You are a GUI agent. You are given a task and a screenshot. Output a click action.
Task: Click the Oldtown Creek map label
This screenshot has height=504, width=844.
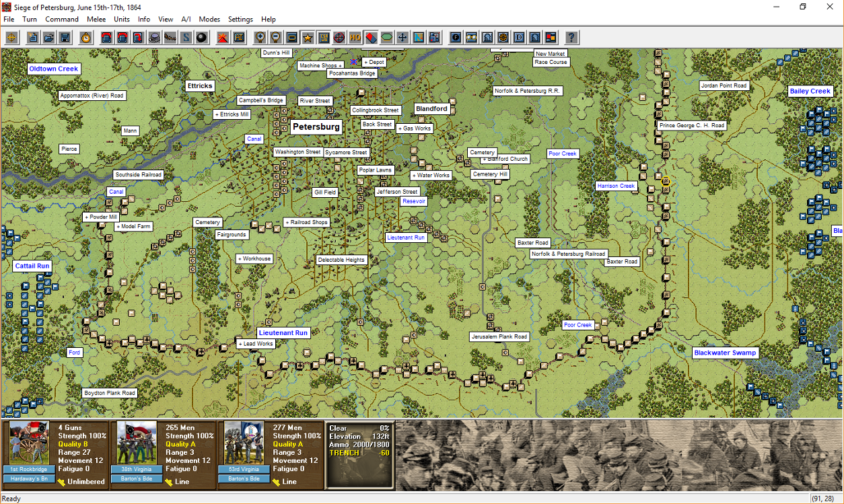[x=54, y=69]
